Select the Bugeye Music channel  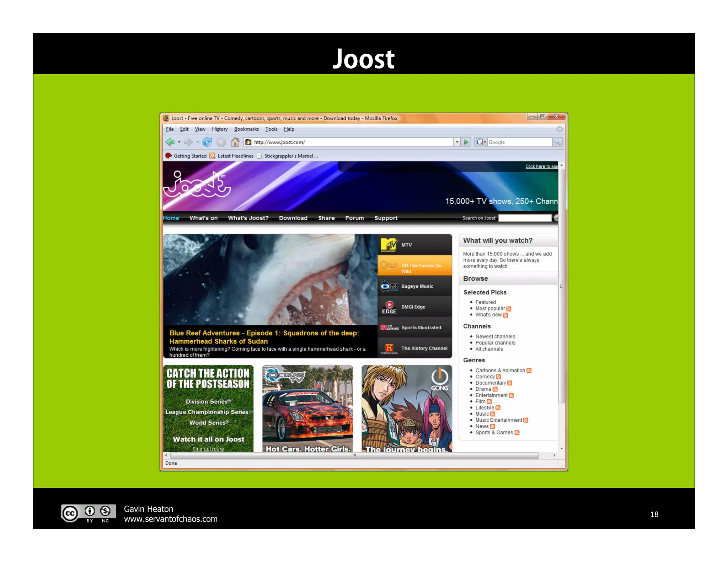click(x=414, y=286)
